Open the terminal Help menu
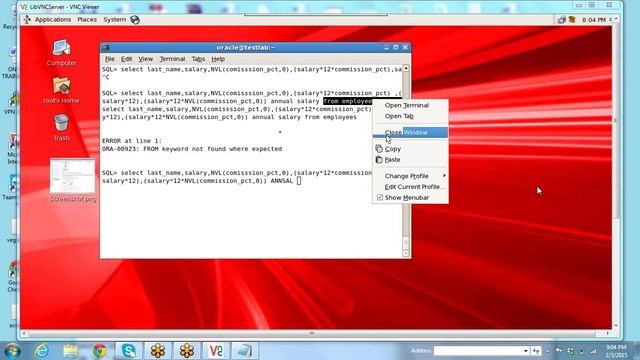 218,59
